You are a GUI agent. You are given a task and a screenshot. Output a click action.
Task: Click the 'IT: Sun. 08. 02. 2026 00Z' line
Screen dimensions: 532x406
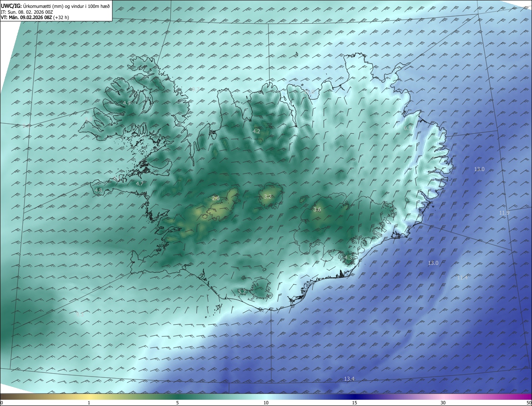[x=27, y=12]
